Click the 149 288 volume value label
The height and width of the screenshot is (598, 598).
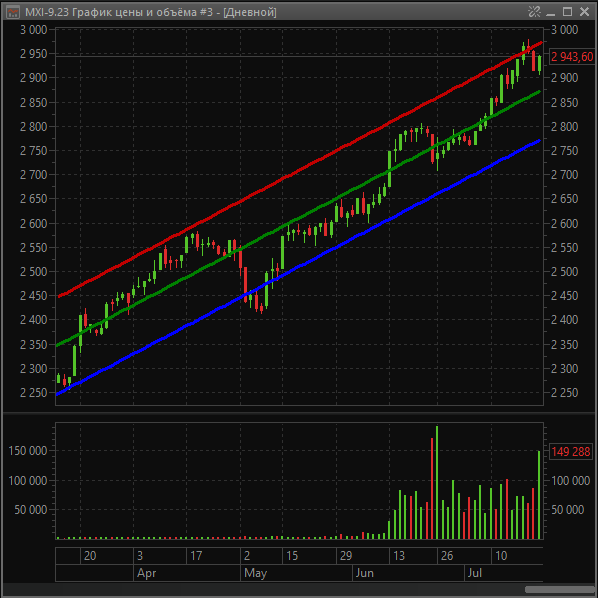(x=571, y=452)
